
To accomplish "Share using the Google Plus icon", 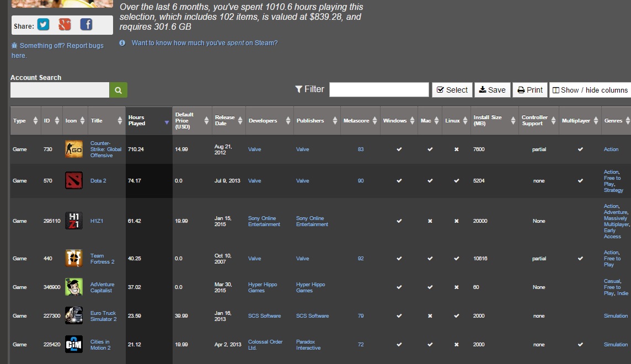I will pos(65,25).
